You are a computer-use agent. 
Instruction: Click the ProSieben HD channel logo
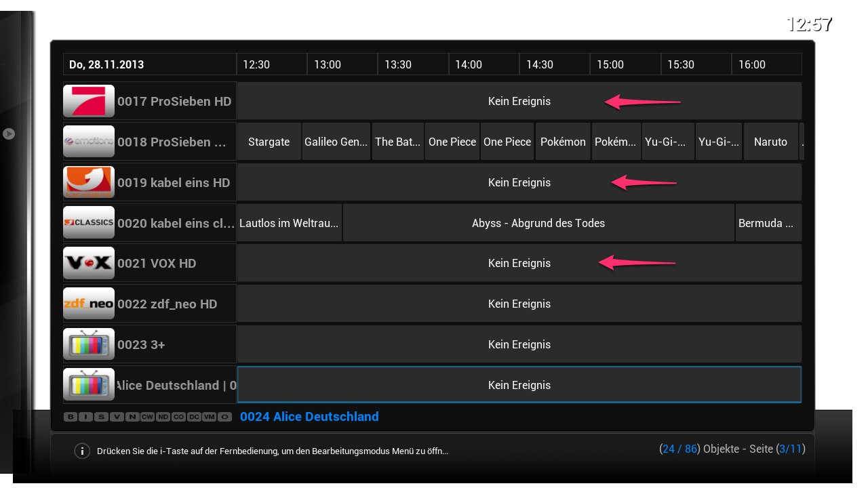pos(89,101)
